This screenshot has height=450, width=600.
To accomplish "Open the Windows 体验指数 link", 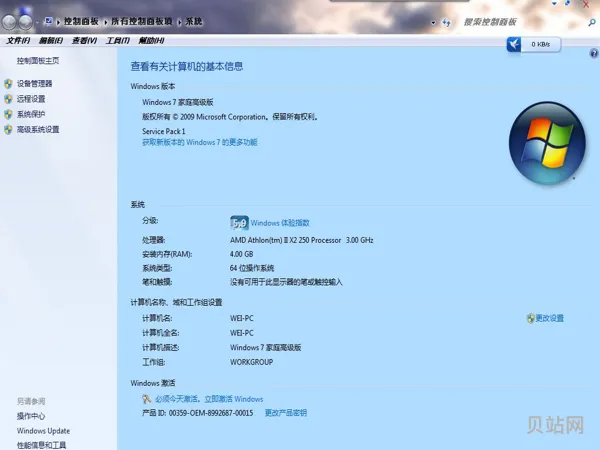I will tap(280, 223).
